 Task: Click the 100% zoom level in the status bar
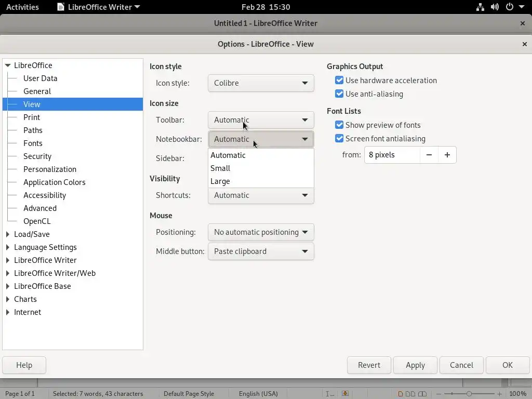coord(518,394)
